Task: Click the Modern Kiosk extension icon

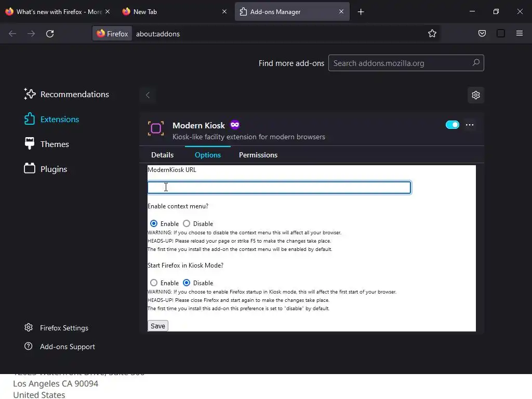Action: (156, 129)
